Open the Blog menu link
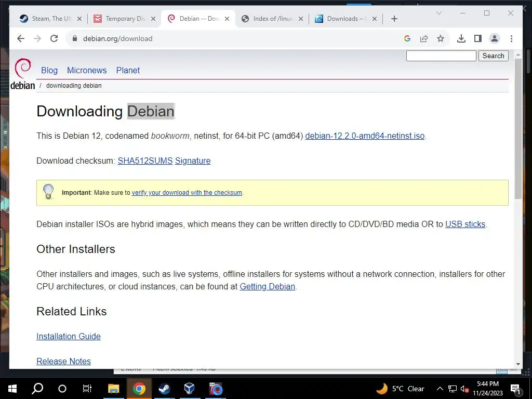 click(49, 70)
